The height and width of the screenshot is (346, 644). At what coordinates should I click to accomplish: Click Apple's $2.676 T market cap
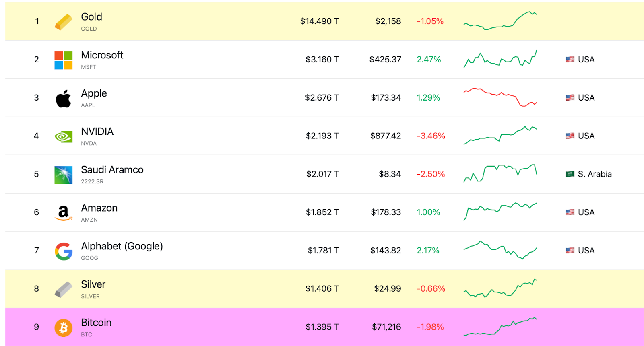point(322,97)
